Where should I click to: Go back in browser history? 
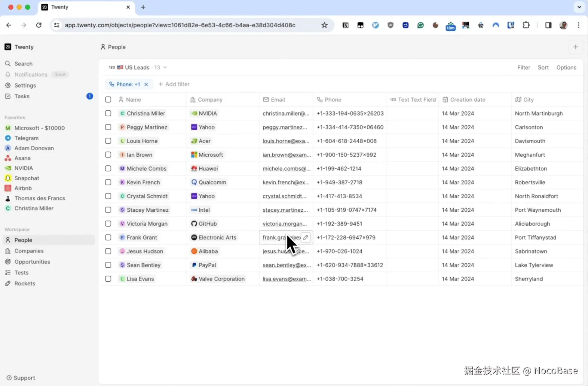coord(9,25)
